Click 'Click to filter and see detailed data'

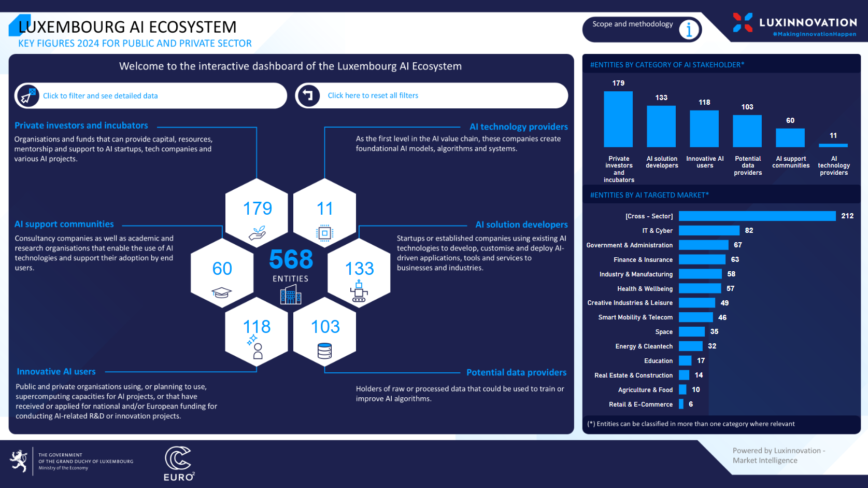coord(101,96)
